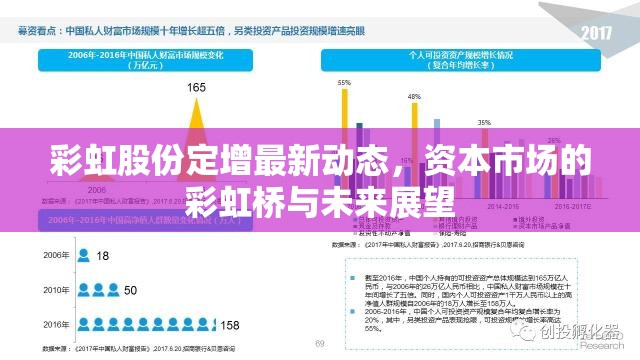Click the page number 69

click(x=320, y=343)
